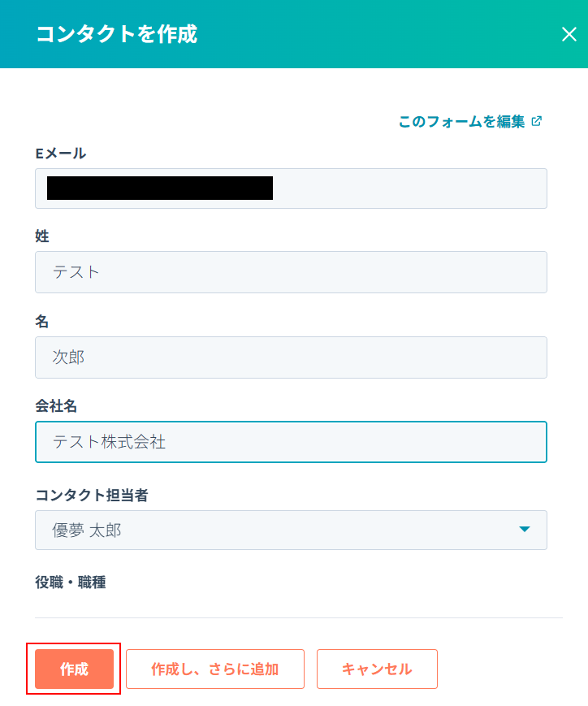
Task: Click the 姓 field containing テスト
Action: [291, 272]
